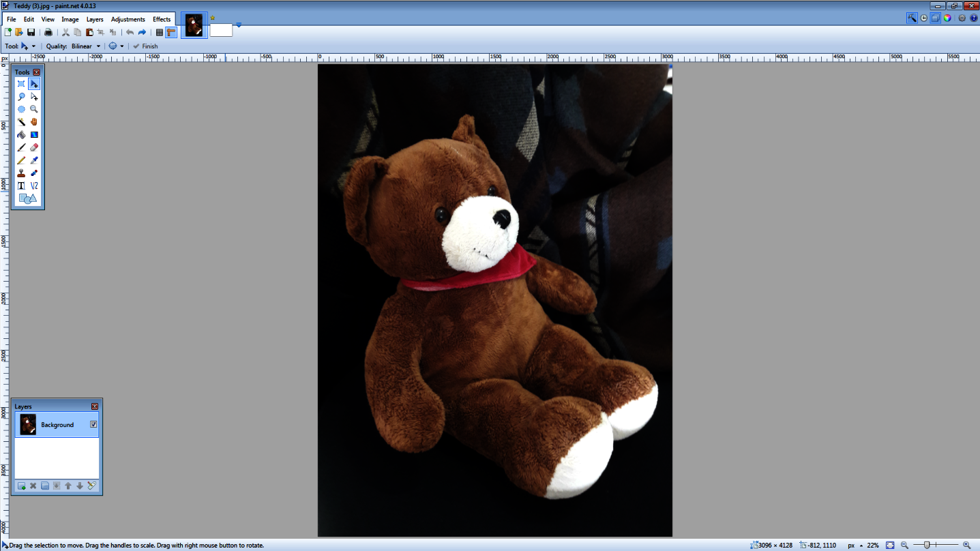Open the Tool selector dropdown
The height and width of the screenshot is (551, 980).
coord(33,46)
